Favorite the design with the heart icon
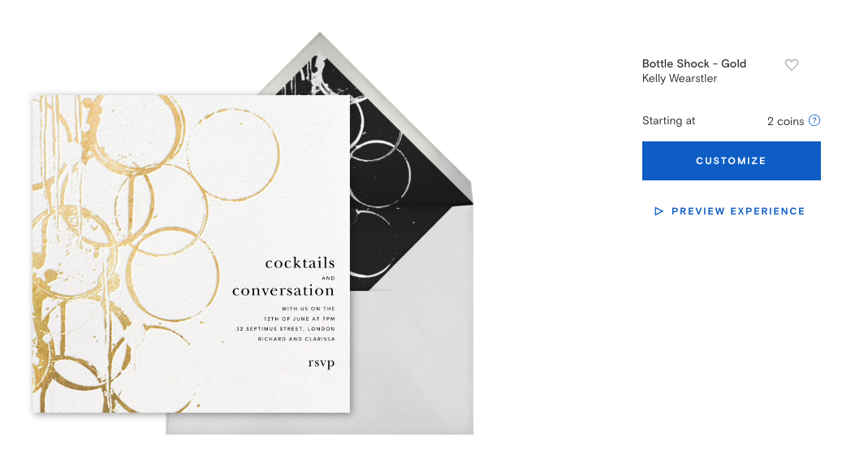The width and height of the screenshot is (868, 455). 792,65
